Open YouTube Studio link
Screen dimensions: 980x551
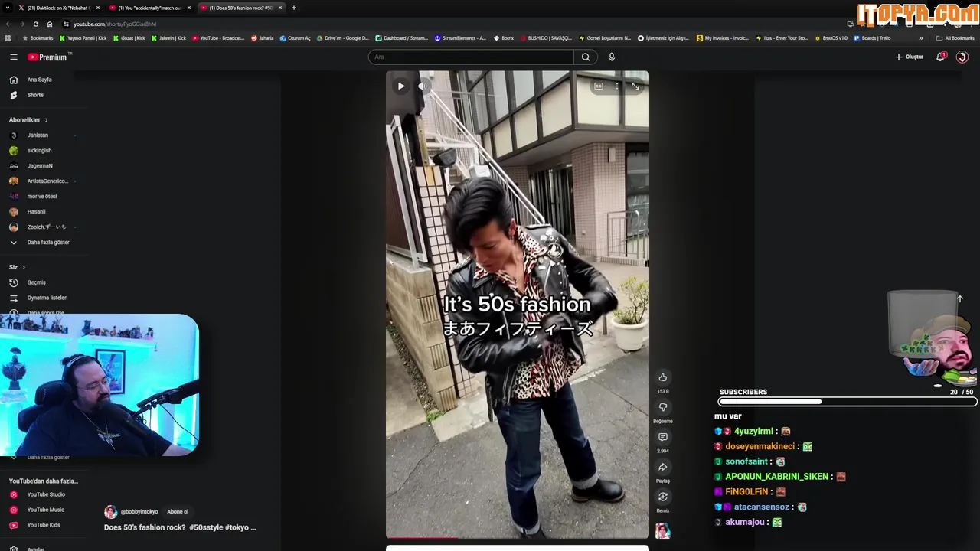point(44,494)
